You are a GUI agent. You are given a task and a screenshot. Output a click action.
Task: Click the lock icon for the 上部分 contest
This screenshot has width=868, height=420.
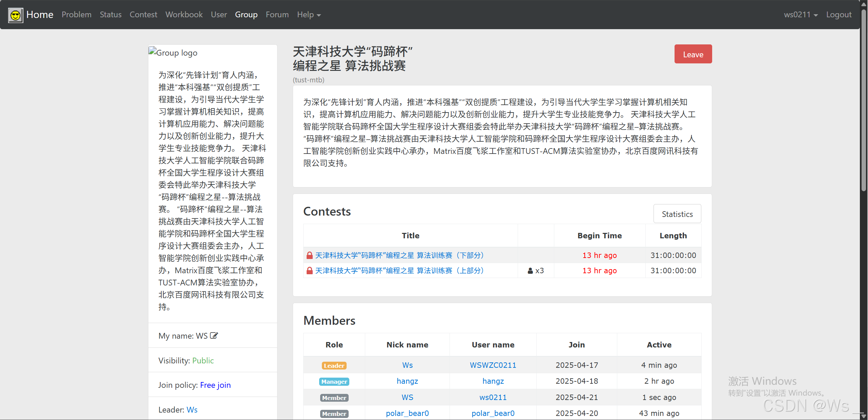click(x=309, y=271)
